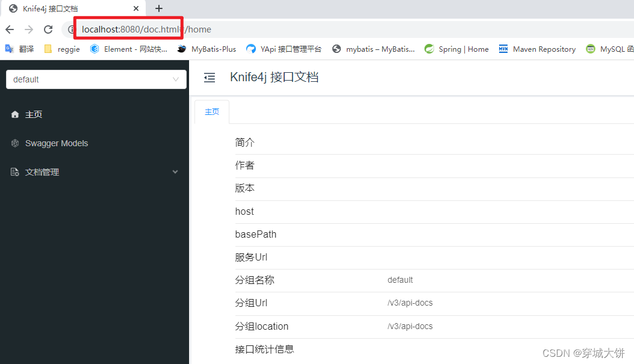This screenshot has width=634, height=364.
Task: Click the 版本 row label
Action: 244,188
